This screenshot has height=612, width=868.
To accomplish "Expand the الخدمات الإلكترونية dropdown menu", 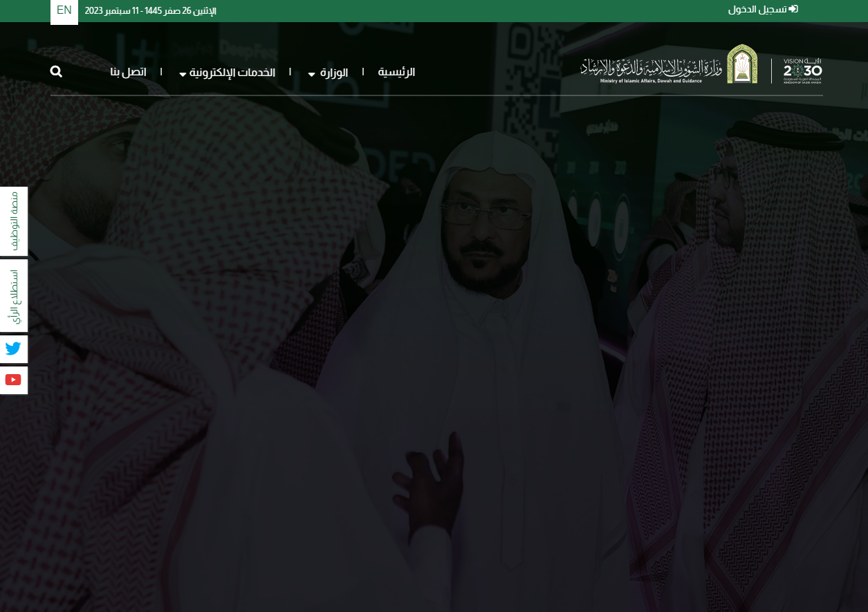I will (227, 73).
